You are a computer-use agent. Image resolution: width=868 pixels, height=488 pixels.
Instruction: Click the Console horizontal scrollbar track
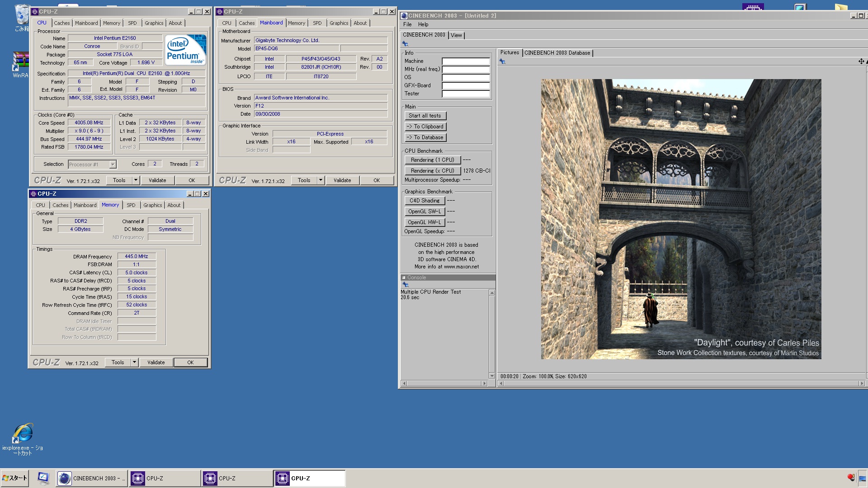(x=445, y=384)
